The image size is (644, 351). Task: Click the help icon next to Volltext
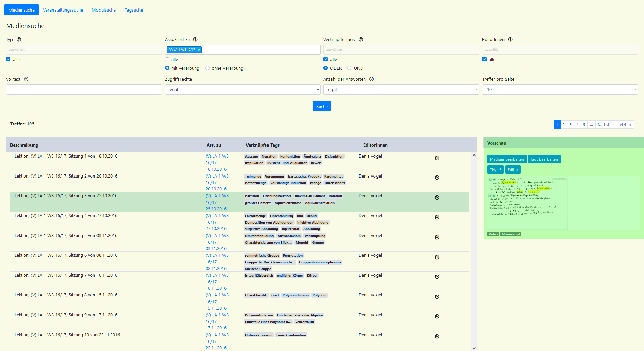26,79
